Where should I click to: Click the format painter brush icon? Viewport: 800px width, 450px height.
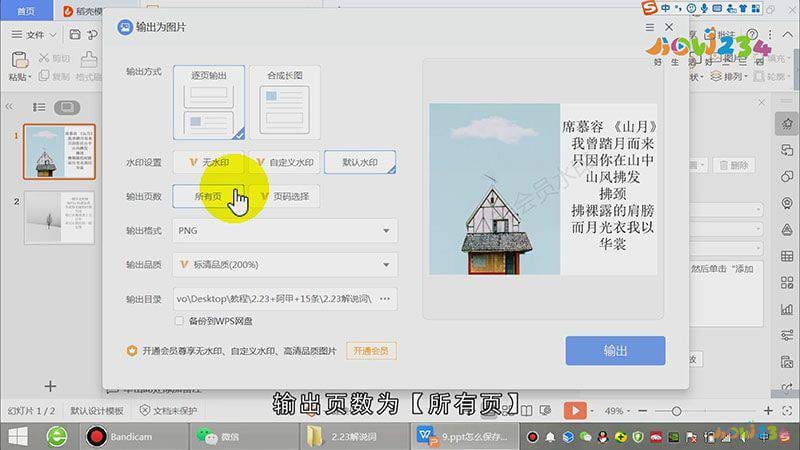pos(89,59)
